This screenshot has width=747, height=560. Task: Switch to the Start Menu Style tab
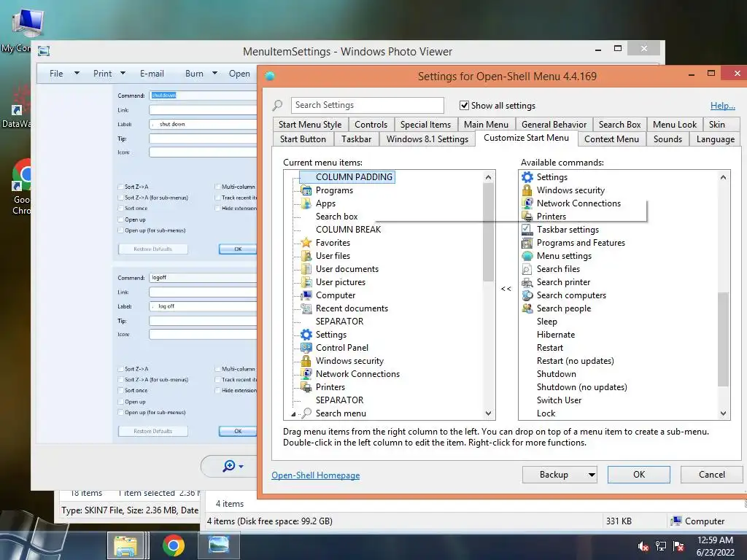click(x=310, y=125)
